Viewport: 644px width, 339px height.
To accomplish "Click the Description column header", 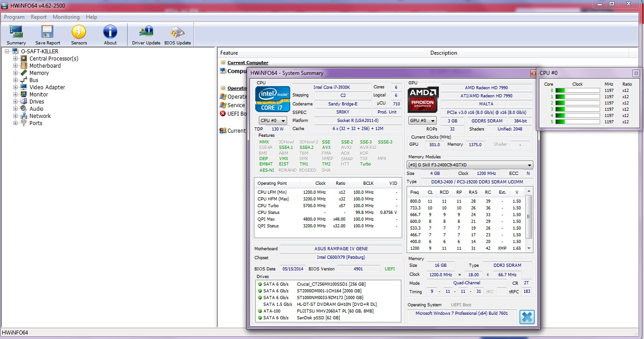I will pos(528,53).
